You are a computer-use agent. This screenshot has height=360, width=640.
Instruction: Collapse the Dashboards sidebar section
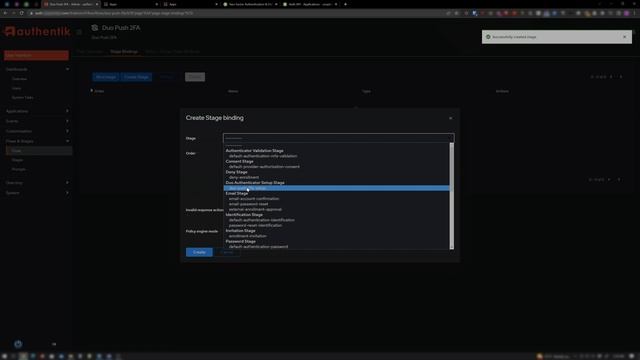pyautogui.click(x=37, y=69)
